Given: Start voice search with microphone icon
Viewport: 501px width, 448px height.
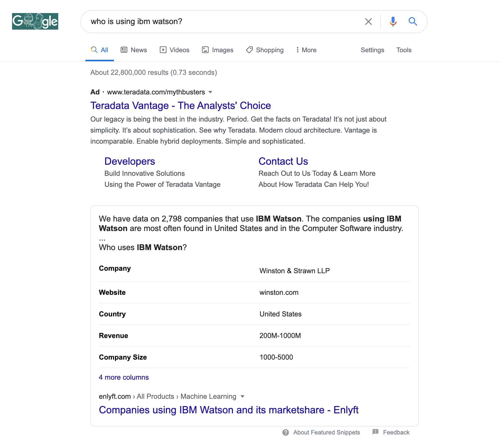Looking at the screenshot, I should tap(393, 22).
